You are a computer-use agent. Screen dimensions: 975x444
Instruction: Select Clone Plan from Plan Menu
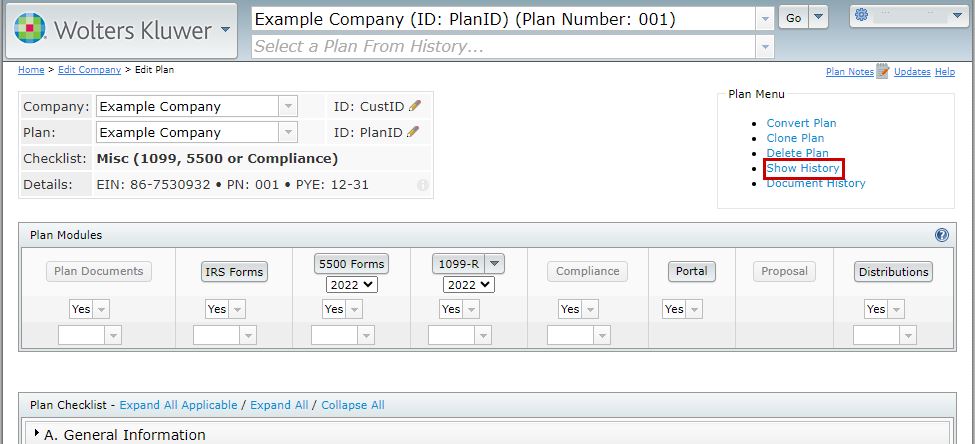(795, 138)
